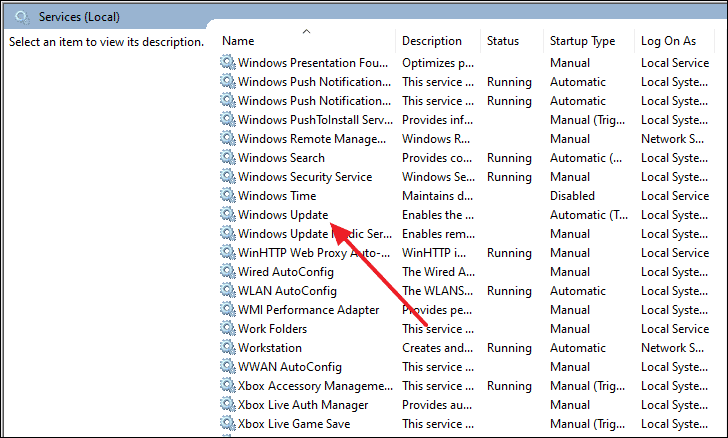Image resolution: width=728 pixels, height=438 pixels.
Task: Select the WWAN AutoConfig service name
Action: click(x=290, y=366)
